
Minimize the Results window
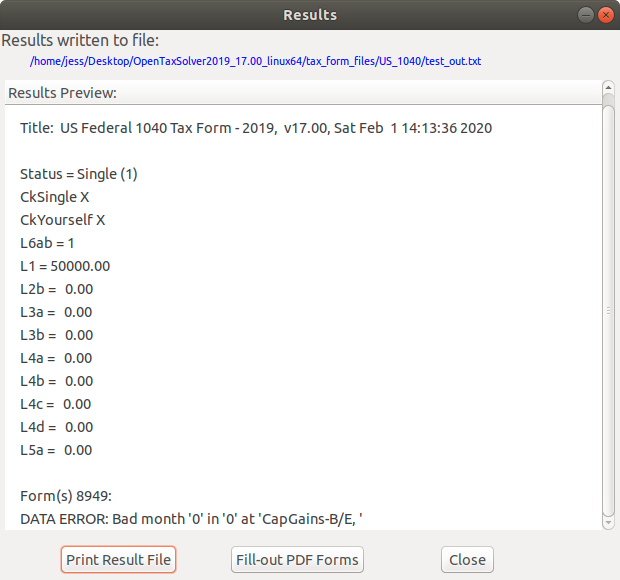click(x=585, y=15)
